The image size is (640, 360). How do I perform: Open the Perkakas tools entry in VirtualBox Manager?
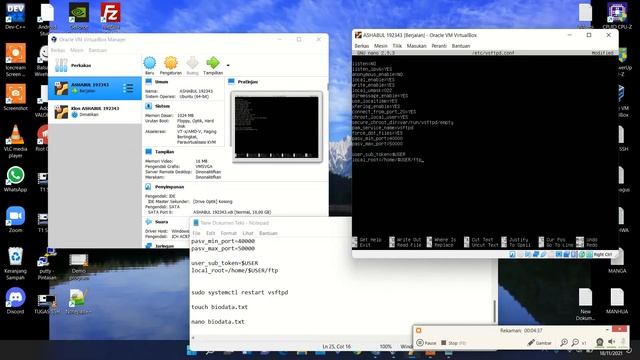click(95, 65)
